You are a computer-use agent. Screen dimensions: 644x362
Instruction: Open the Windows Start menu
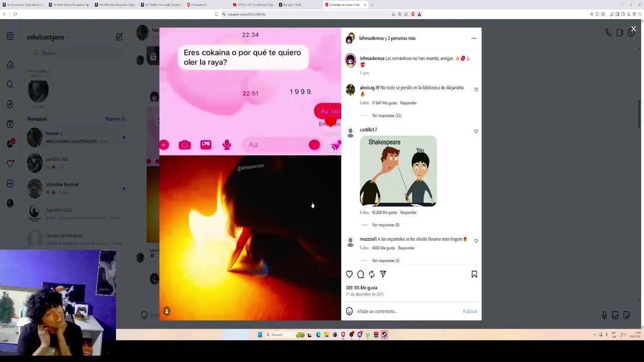pyautogui.click(x=260, y=335)
